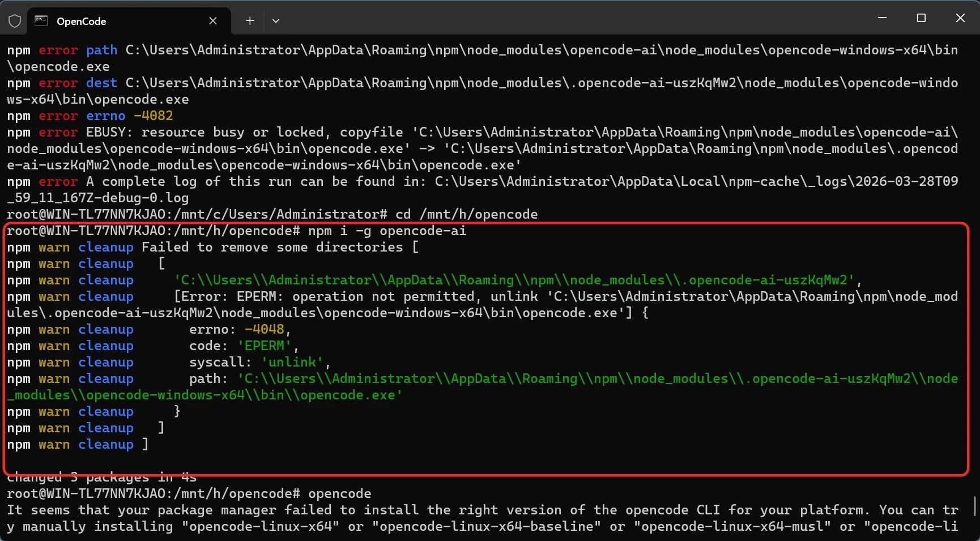Close the OpenCode tab
This screenshot has width=980, height=541.
213,21
